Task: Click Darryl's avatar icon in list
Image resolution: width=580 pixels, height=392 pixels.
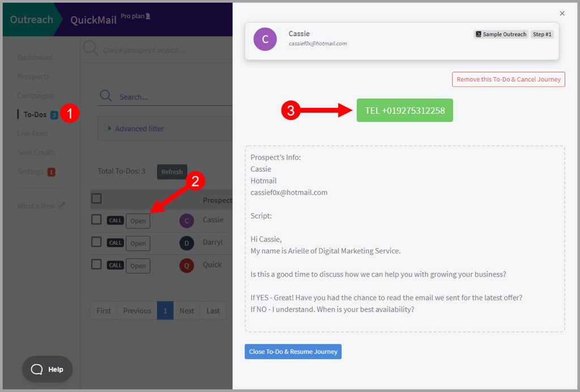Action: pos(187,243)
